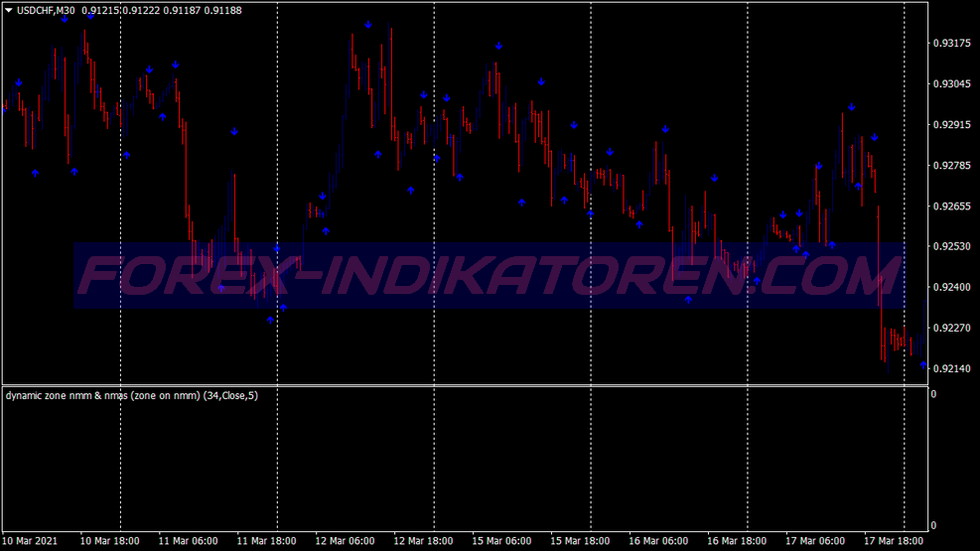
Task: Click the 11 Mar 18:00 time label
Action: tap(267, 541)
